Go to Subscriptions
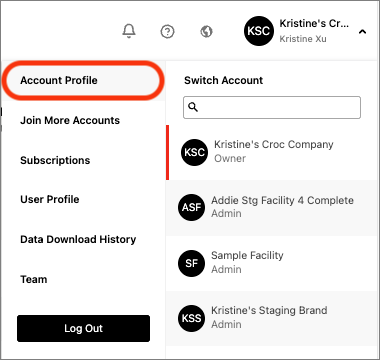 click(55, 160)
